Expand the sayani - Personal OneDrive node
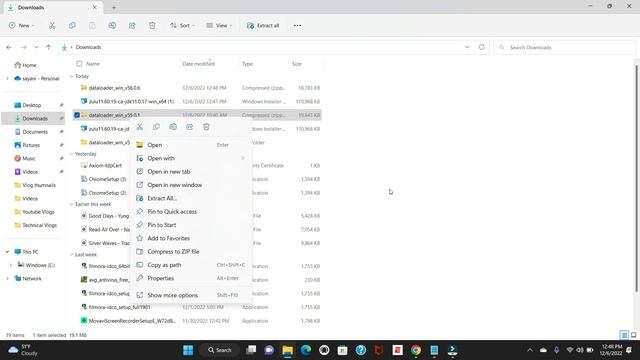The width and height of the screenshot is (640, 360). (7, 78)
